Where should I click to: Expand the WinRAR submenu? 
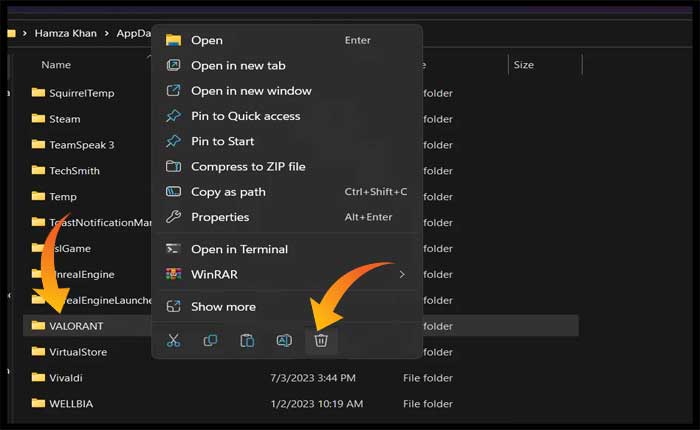(402, 274)
